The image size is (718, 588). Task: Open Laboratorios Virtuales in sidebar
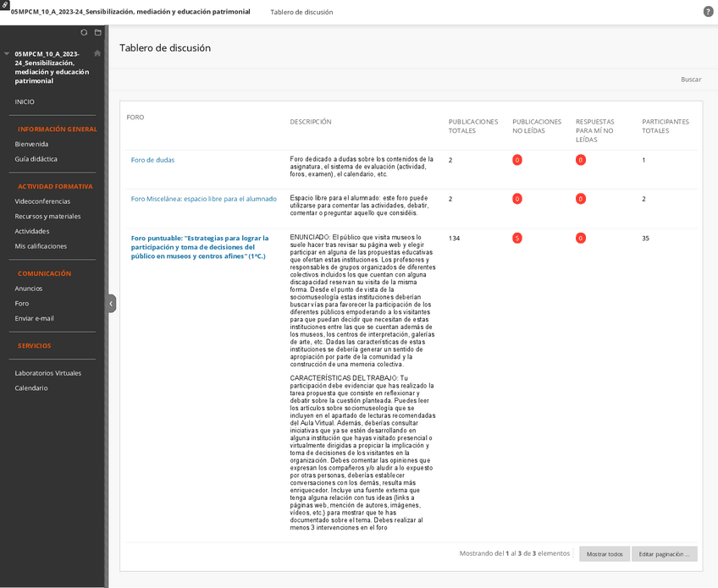[x=48, y=373]
